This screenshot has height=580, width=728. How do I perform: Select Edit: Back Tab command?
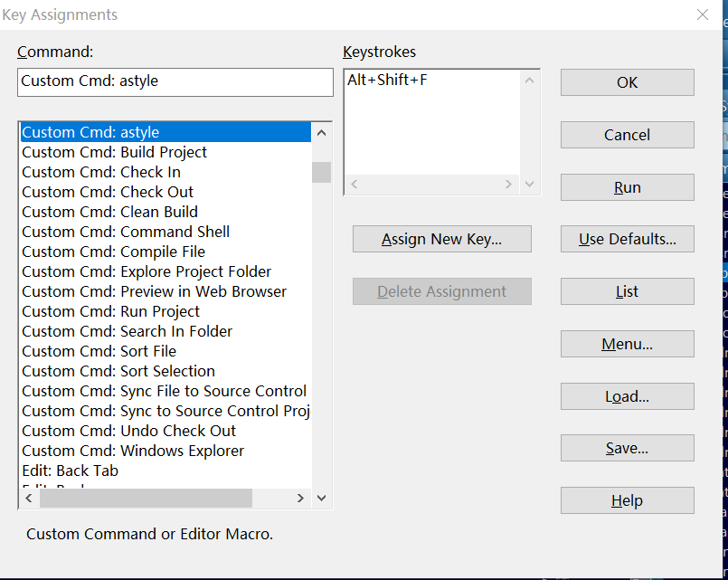(71, 471)
